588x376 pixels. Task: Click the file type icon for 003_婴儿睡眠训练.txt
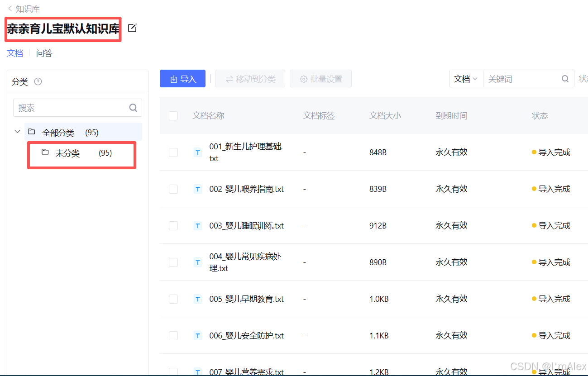pos(198,226)
